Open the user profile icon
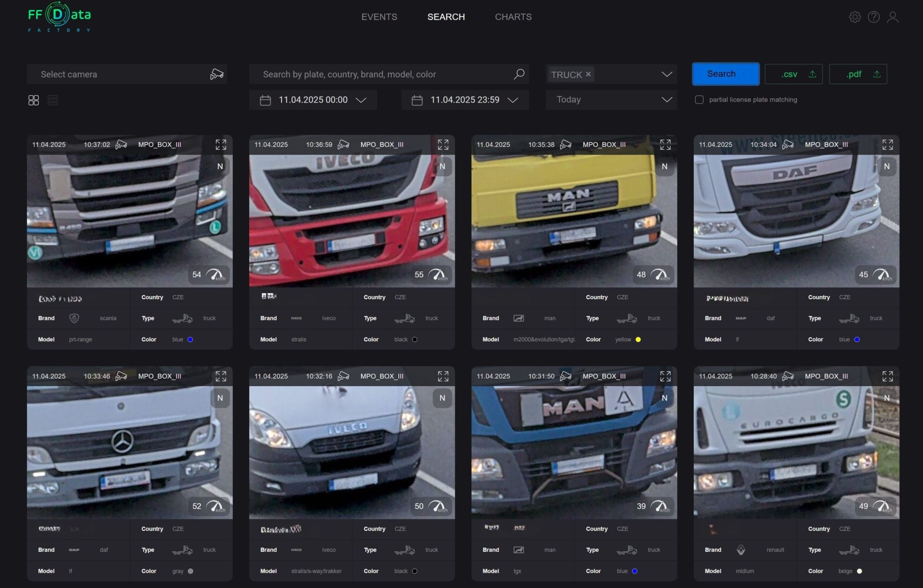The image size is (923, 588). pyautogui.click(x=893, y=17)
